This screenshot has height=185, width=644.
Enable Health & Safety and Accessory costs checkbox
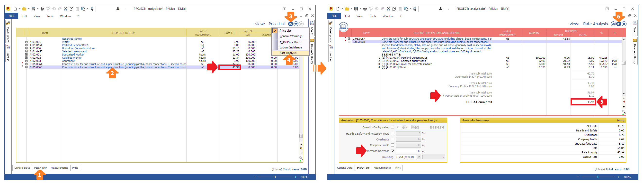tap(393, 134)
